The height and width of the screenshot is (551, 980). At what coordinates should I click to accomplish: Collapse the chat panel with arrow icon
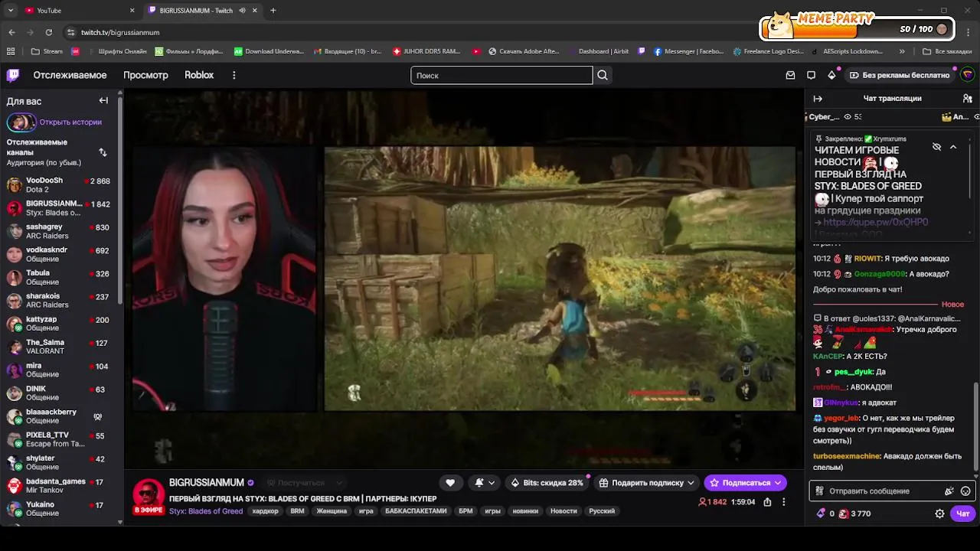tap(818, 98)
